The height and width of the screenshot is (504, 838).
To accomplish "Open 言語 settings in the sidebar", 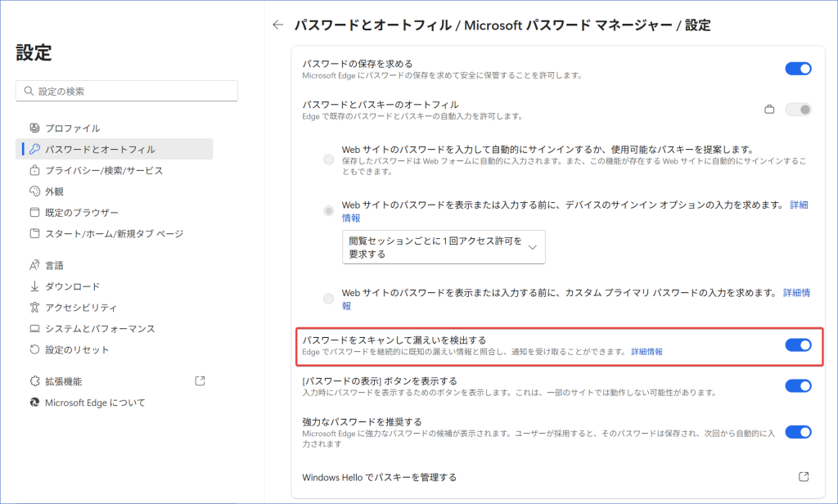I will coord(56,266).
